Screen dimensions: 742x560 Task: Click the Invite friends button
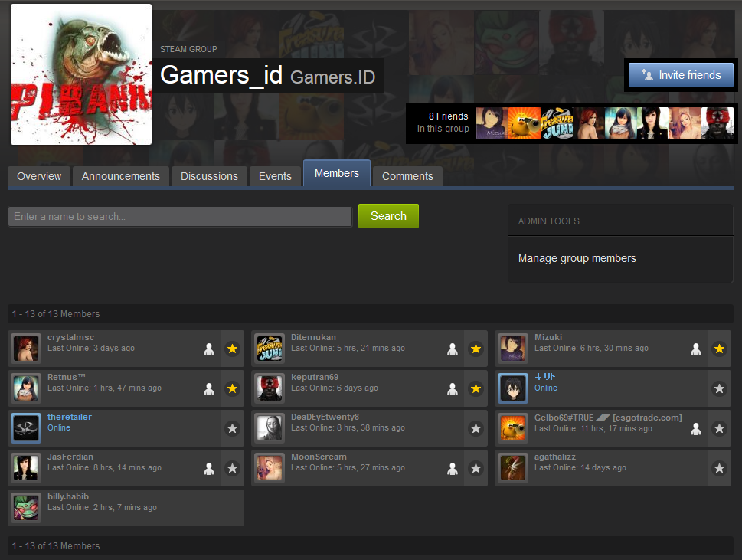681,75
